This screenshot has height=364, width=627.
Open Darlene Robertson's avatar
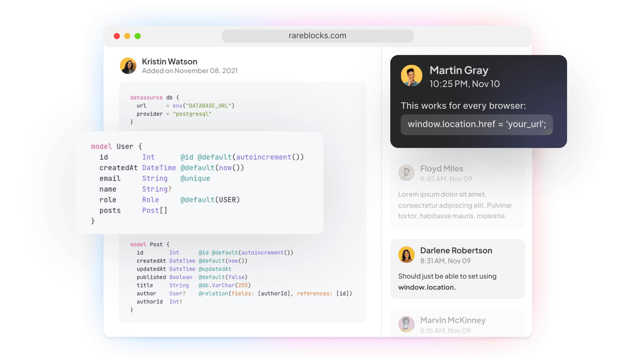[406, 254]
